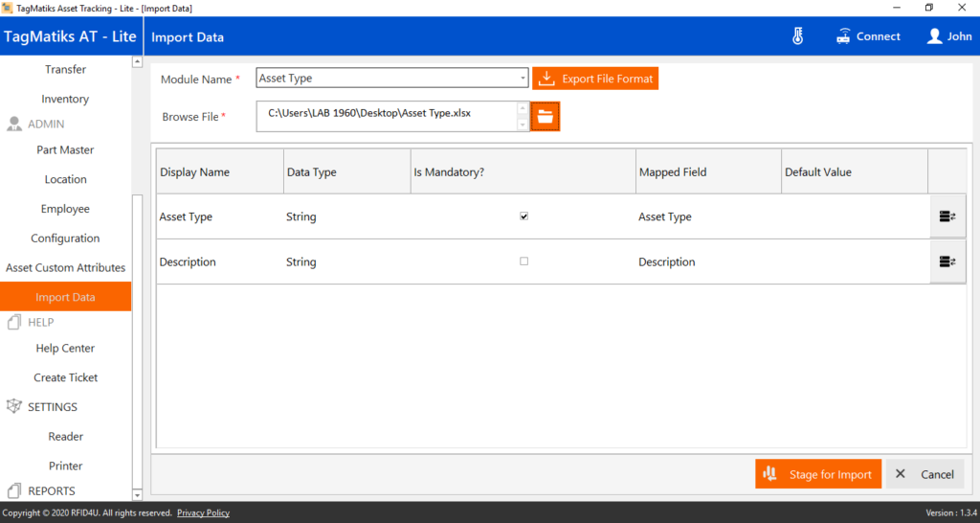This screenshot has width=980, height=523.
Task: Click the sidebar scroll down arrow
Action: 138,495
